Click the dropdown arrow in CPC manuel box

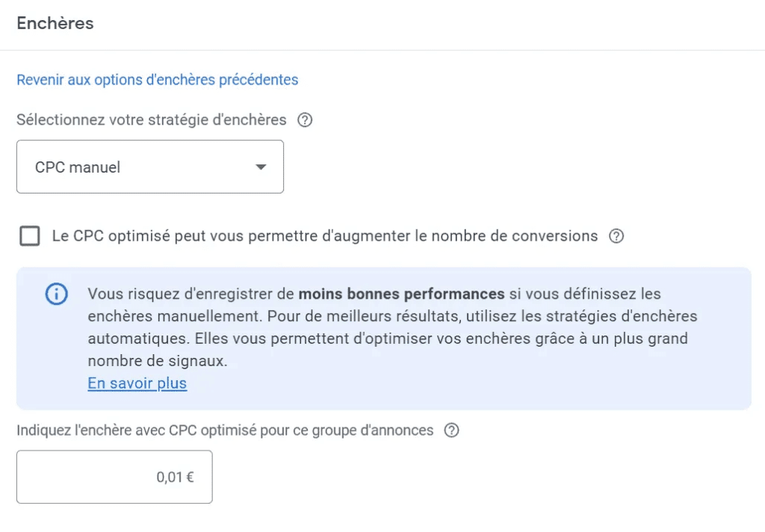tap(261, 167)
